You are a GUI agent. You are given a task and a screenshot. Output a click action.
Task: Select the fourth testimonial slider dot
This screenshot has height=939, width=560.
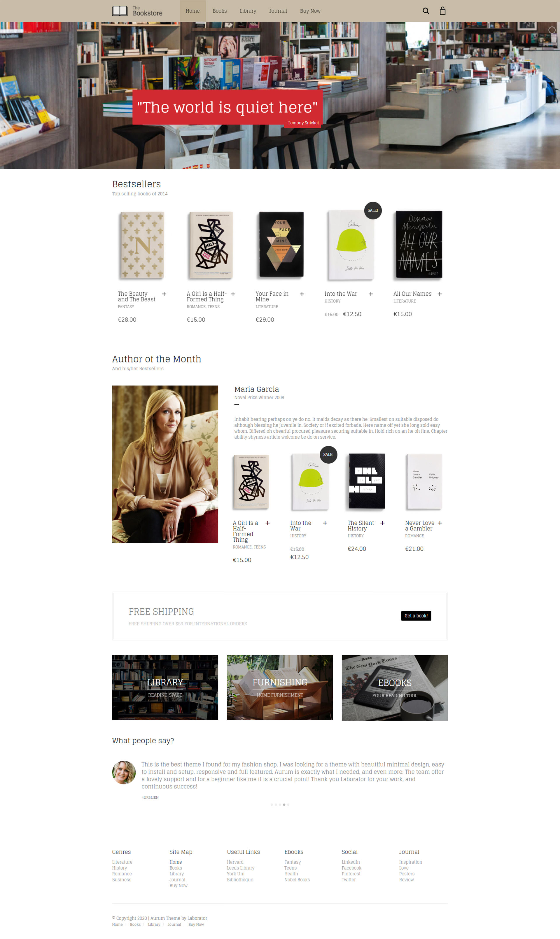click(284, 805)
